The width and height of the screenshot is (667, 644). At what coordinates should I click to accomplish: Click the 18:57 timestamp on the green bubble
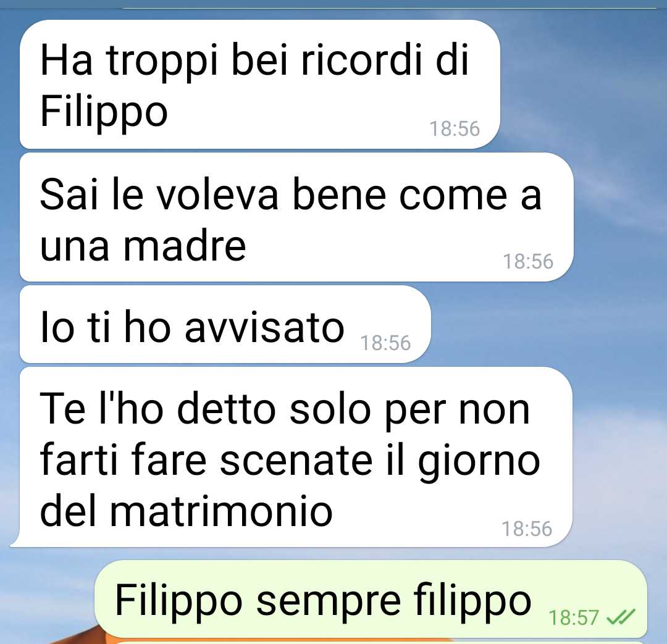tap(573, 617)
